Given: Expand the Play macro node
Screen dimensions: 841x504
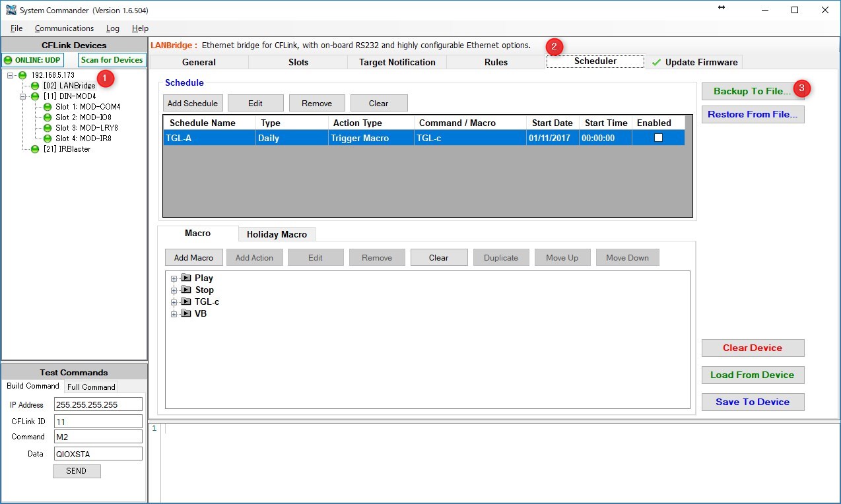Looking at the screenshot, I should point(174,278).
